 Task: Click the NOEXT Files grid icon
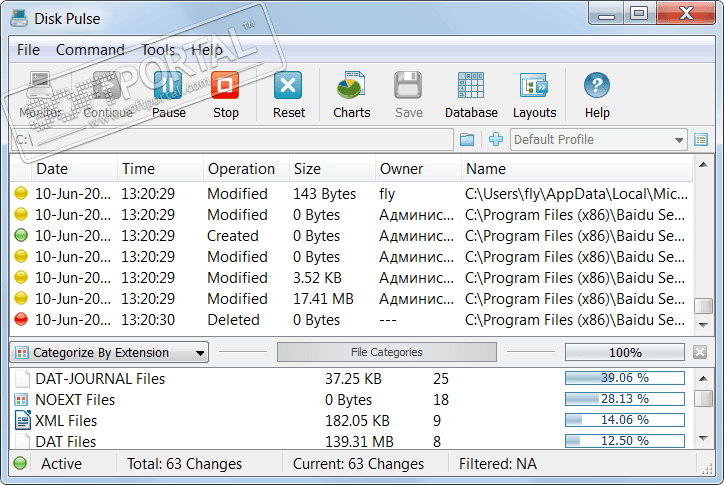pyautogui.click(x=21, y=400)
